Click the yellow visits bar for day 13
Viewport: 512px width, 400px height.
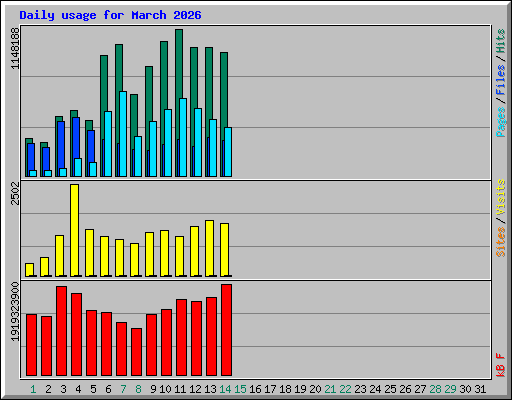210,248
